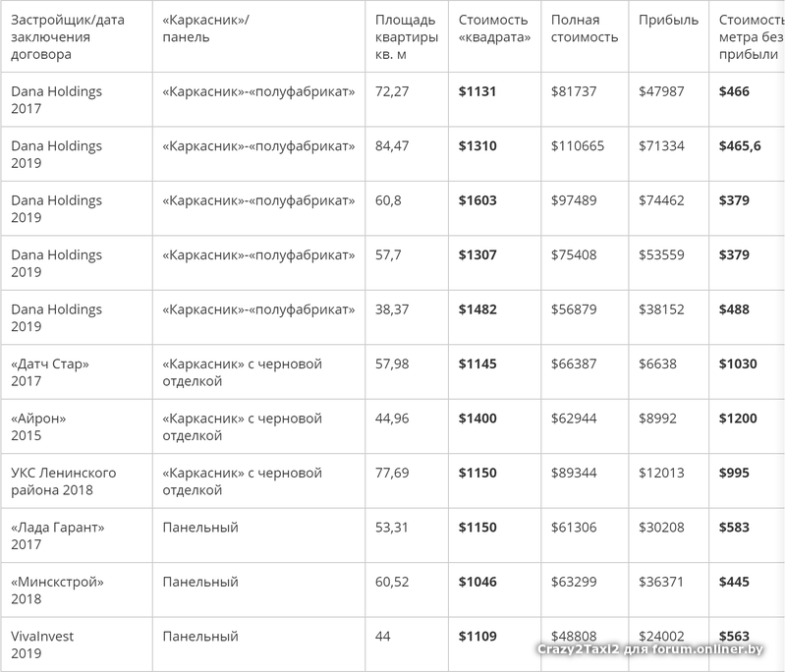Click the $1030 cost-without-profit value
The width and height of the screenshot is (786, 672).
(738, 364)
